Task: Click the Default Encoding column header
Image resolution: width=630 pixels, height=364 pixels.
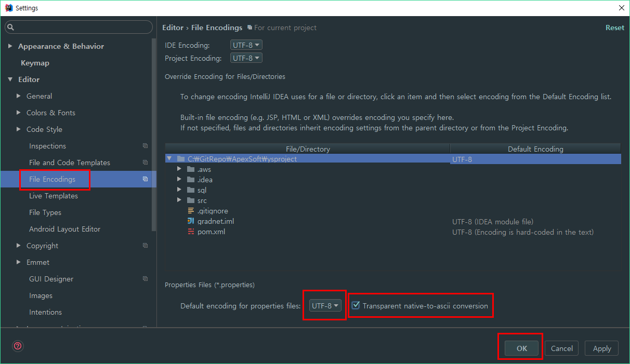Action: coord(535,149)
